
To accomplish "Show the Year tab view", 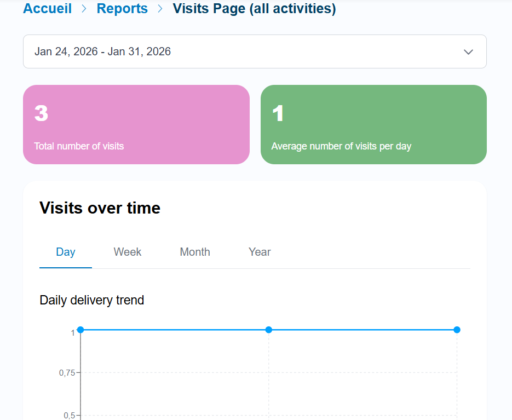I will [260, 252].
